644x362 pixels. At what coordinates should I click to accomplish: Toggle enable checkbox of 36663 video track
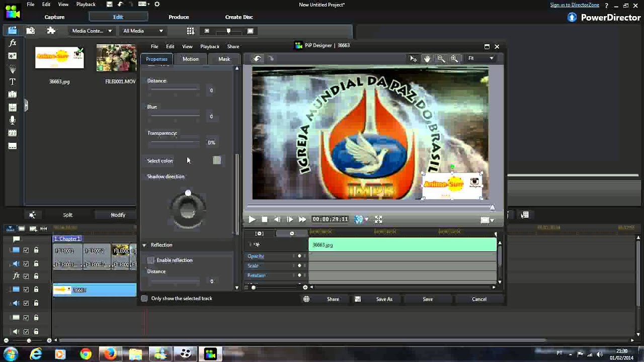coord(26,290)
